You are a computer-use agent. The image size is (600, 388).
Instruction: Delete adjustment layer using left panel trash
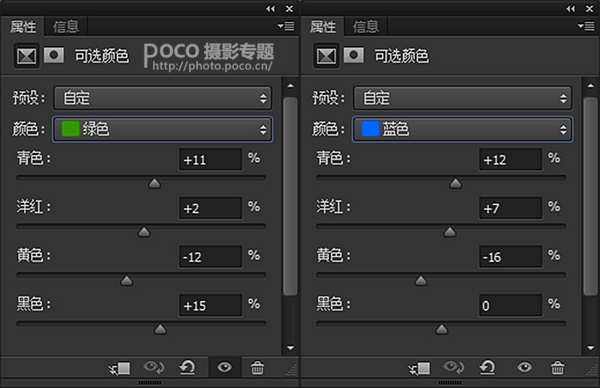(257, 368)
